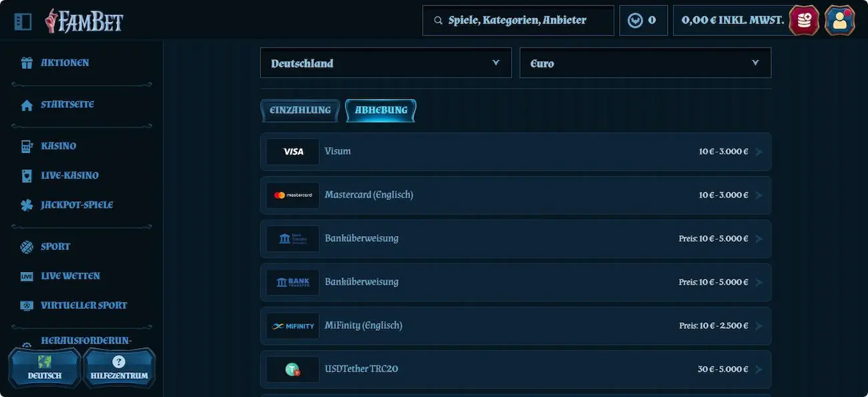Open the Deutsch language button
This screenshot has width=868, height=397.
point(45,368)
